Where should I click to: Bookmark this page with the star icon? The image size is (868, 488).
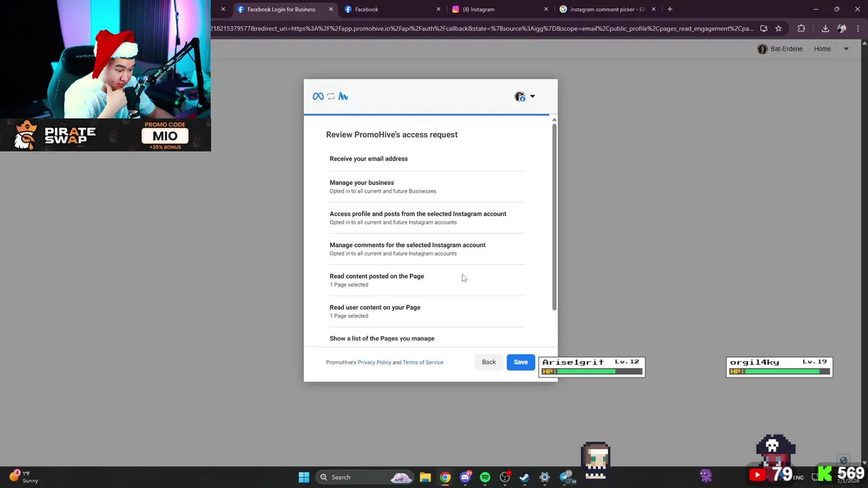(x=778, y=28)
